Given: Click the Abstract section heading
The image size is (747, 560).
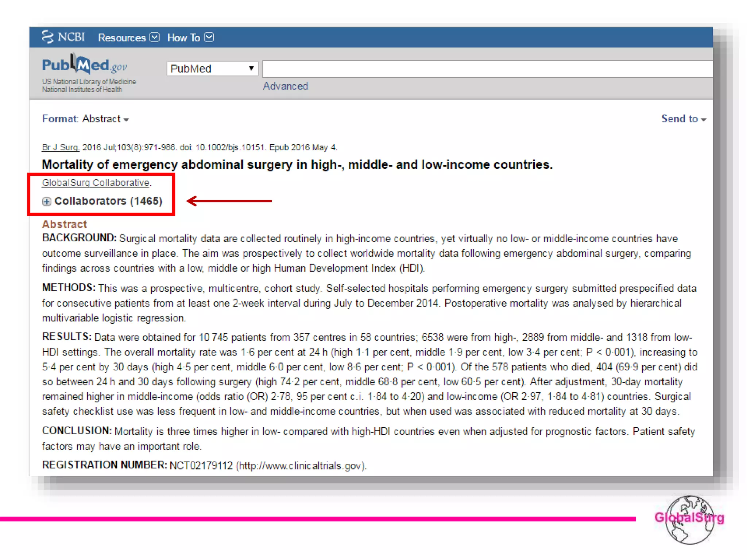Looking at the screenshot, I should point(65,224).
